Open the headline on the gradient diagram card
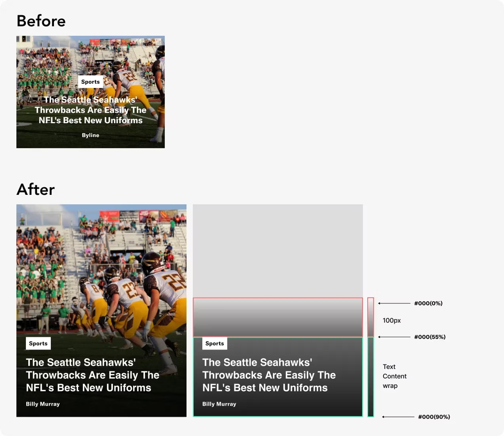Screen dimensions: 504x436 (269, 375)
